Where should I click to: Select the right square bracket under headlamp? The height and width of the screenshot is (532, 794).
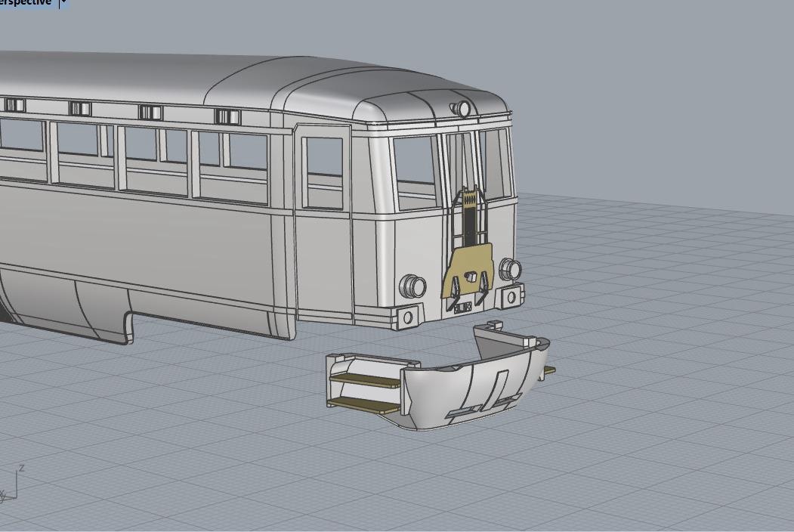514,296
